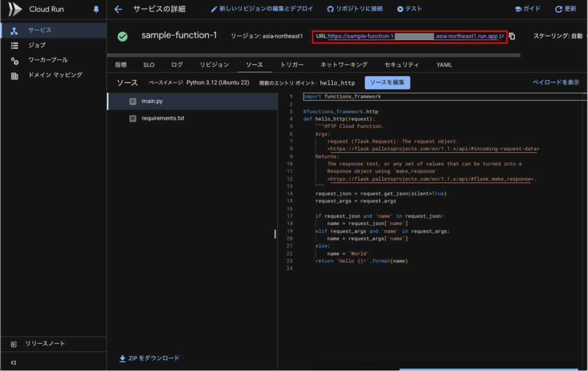Switch to the ログ tab
This screenshot has height=371, width=588.
177,65
